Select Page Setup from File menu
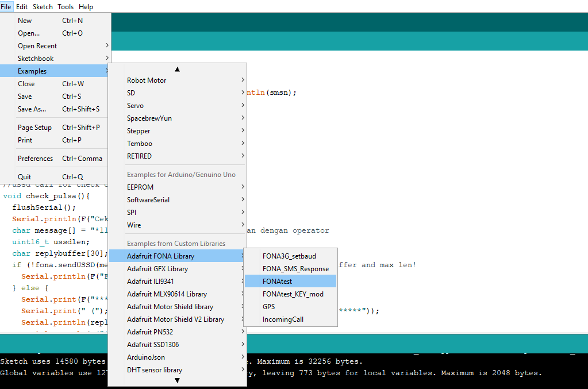 pos(36,127)
